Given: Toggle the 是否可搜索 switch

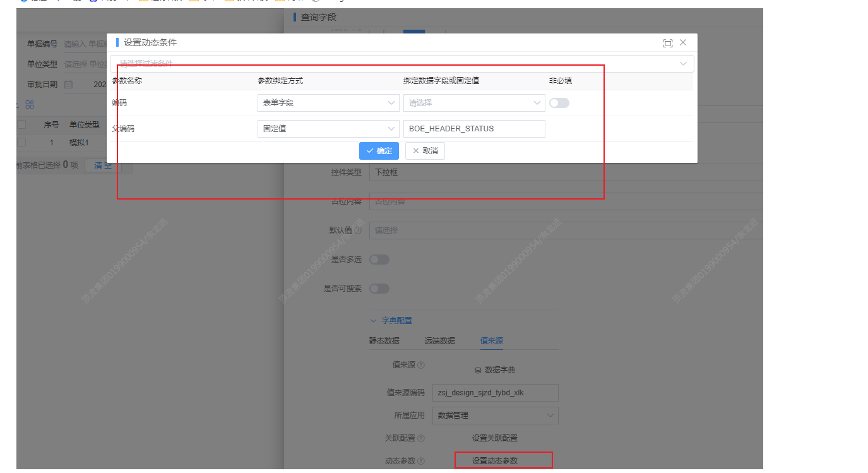Looking at the screenshot, I should click(x=379, y=289).
